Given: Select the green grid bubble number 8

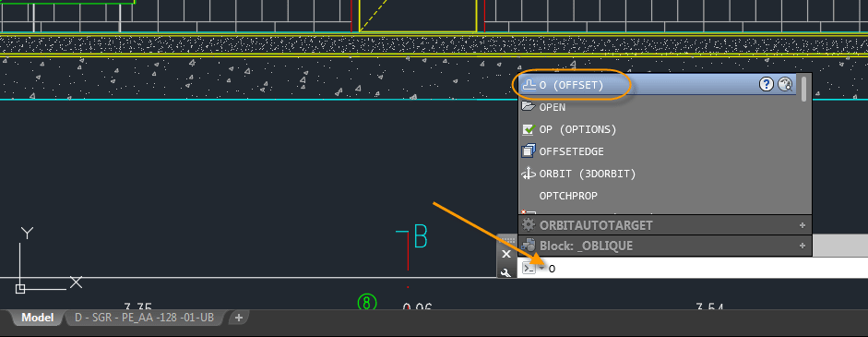Looking at the screenshot, I should pos(366,303).
